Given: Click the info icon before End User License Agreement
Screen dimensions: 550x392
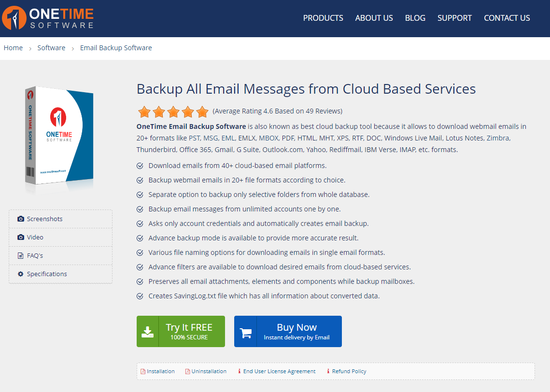Looking at the screenshot, I should [240, 371].
